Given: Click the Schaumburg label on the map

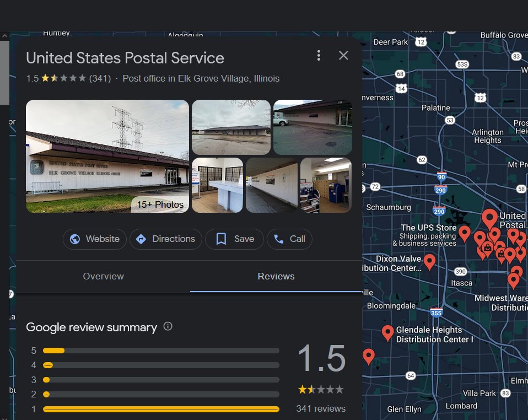Looking at the screenshot, I should pos(389,207).
